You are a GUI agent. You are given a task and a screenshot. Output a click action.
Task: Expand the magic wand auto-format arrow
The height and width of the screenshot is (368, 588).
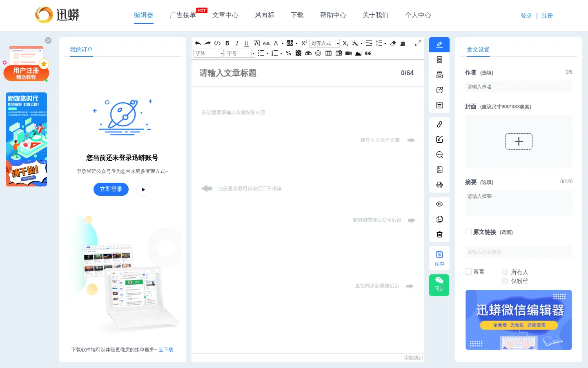(361, 43)
